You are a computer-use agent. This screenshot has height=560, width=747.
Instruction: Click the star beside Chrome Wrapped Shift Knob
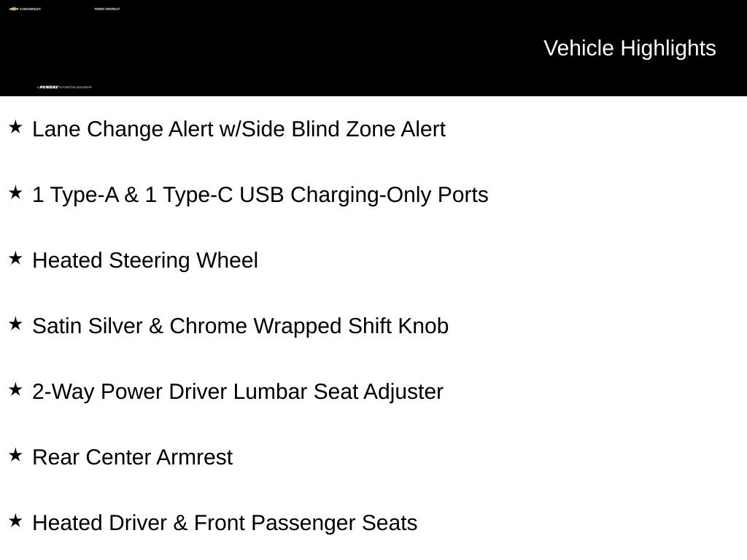click(15, 324)
